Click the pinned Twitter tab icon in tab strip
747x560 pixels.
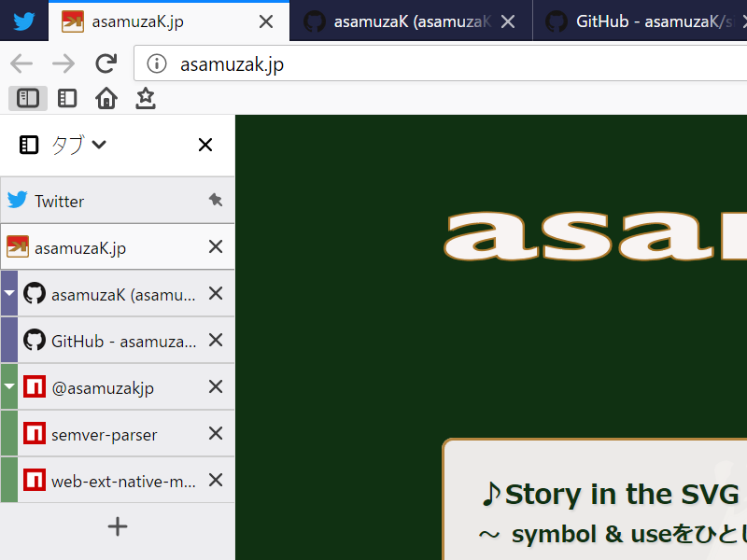point(24,21)
